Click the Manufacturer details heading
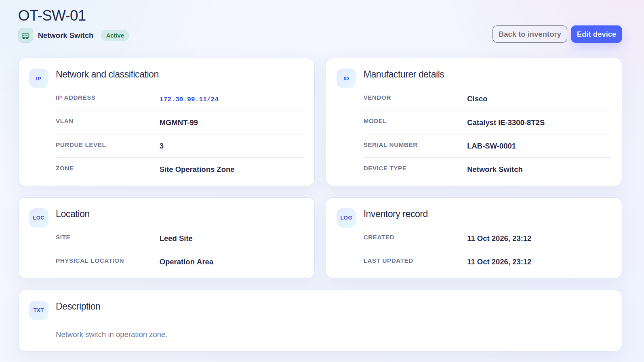The image size is (644, 362). [x=404, y=74]
